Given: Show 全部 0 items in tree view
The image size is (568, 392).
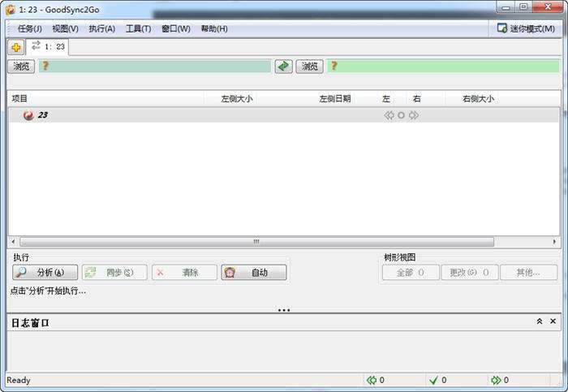Looking at the screenshot, I should click(x=411, y=273).
